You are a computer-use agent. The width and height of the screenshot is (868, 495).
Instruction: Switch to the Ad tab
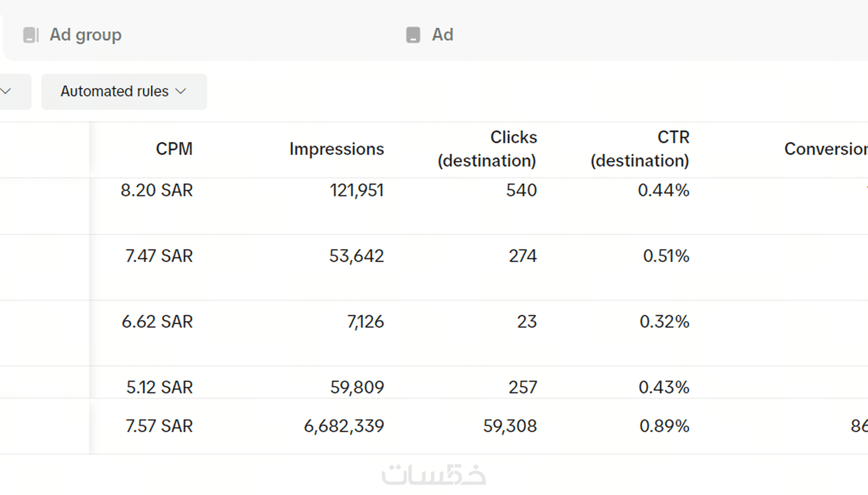pyautogui.click(x=442, y=35)
